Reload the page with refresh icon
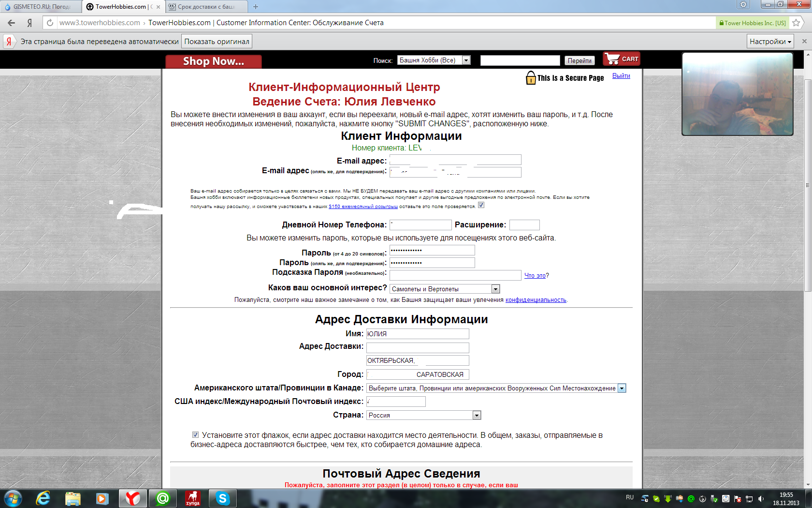Image resolution: width=812 pixels, height=508 pixels. (x=50, y=23)
